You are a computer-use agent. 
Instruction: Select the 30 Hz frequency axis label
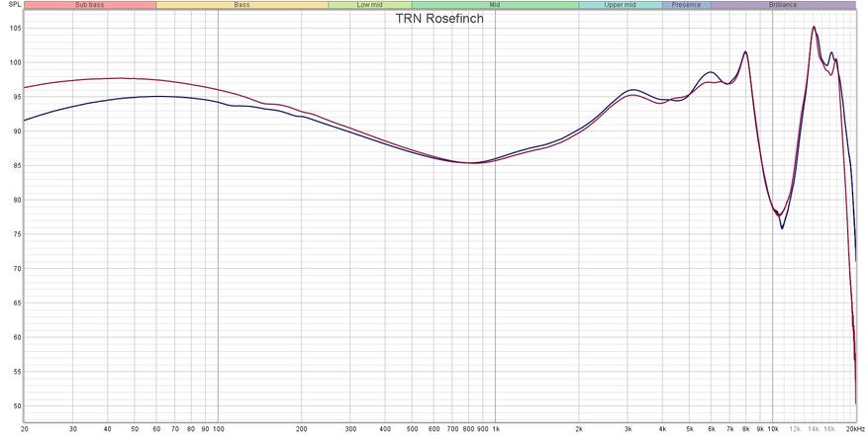(73, 429)
